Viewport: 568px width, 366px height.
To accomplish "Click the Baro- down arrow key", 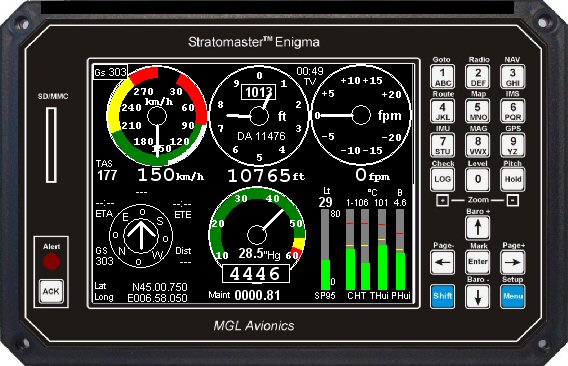I will point(477,296).
